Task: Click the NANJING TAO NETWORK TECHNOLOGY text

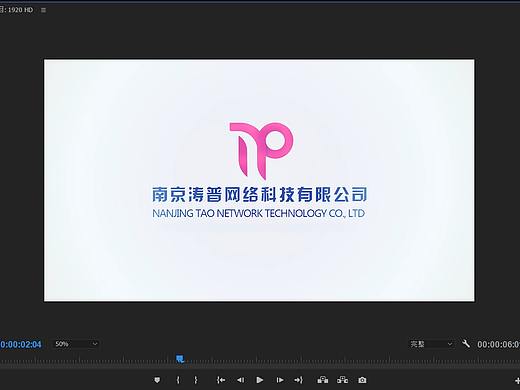Action: 259,213
